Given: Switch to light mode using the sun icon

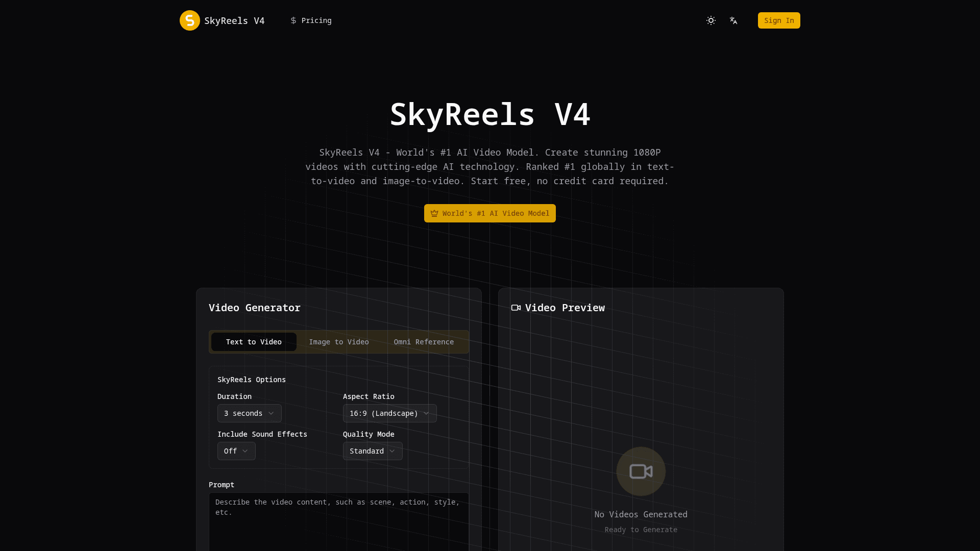Looking at the screenshot, I should pyautogui.click(x=711, y=20).
